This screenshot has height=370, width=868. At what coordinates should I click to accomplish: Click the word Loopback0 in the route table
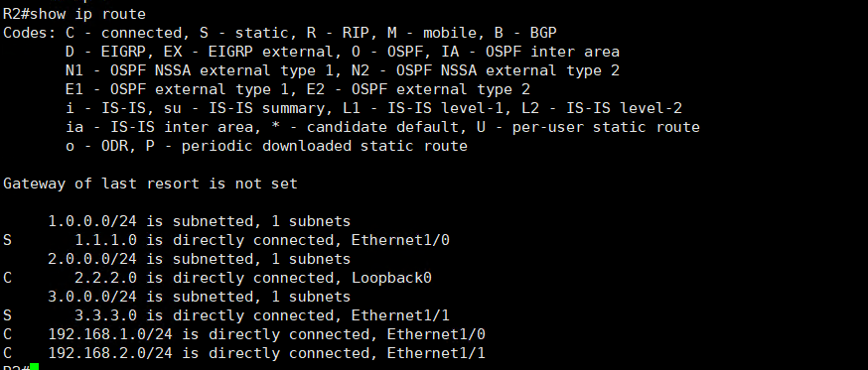(x=392, y=278)
